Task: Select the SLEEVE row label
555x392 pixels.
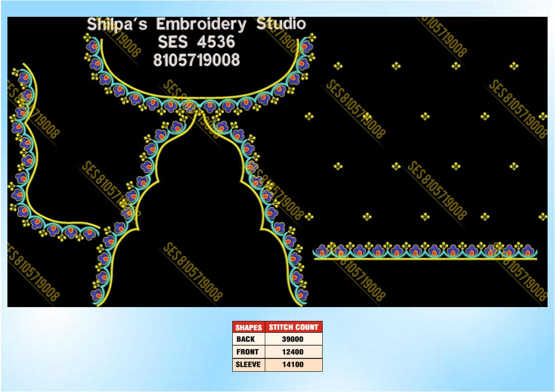Action: [x=249, y=364]
